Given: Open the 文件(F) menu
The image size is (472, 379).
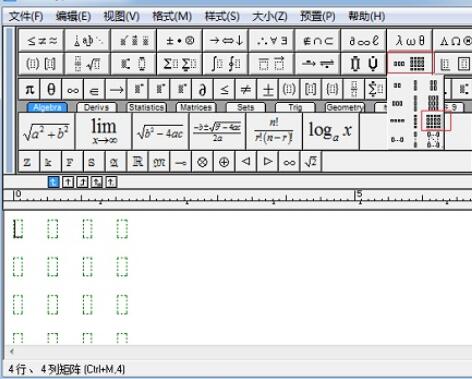Looking at the screenshot, I should (26, 16).
